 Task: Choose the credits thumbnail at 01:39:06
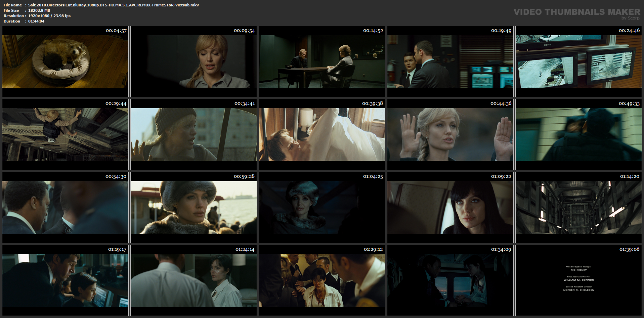click(578, 280)
